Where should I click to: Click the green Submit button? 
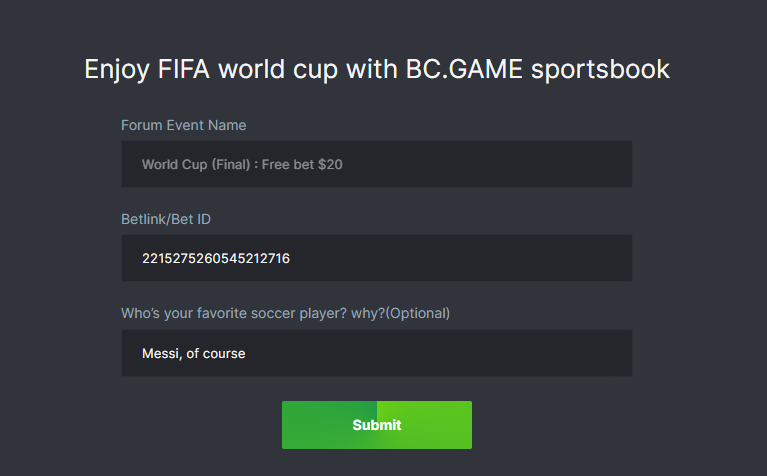pyautogui.click(x=376, y=425)
